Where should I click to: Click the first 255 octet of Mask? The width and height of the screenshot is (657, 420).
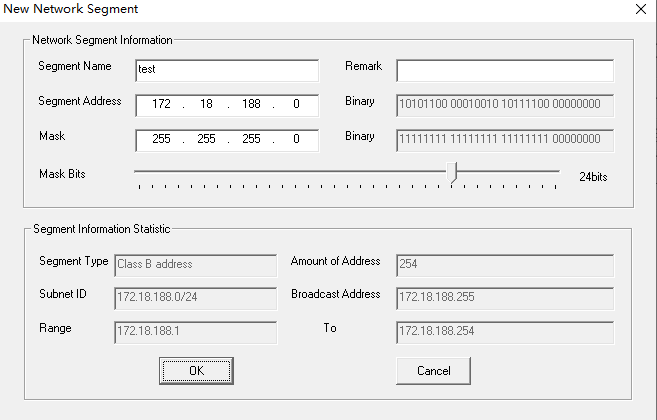(161, 139)
